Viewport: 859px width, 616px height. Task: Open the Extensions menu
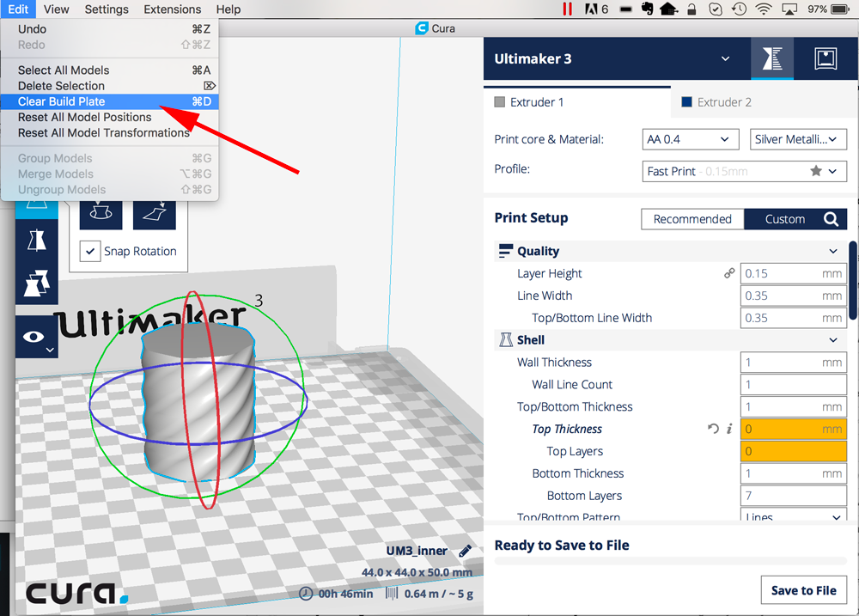172,9
